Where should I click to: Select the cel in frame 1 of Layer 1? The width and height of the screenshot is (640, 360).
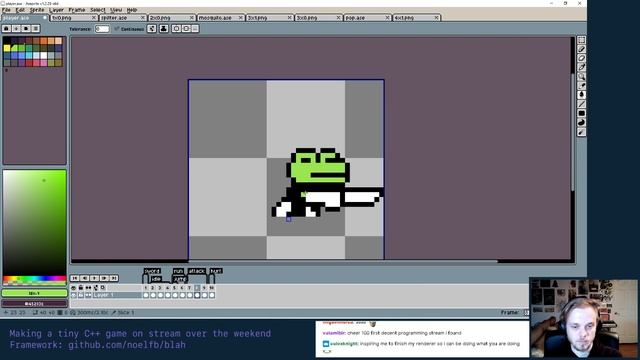coord(146,295)
